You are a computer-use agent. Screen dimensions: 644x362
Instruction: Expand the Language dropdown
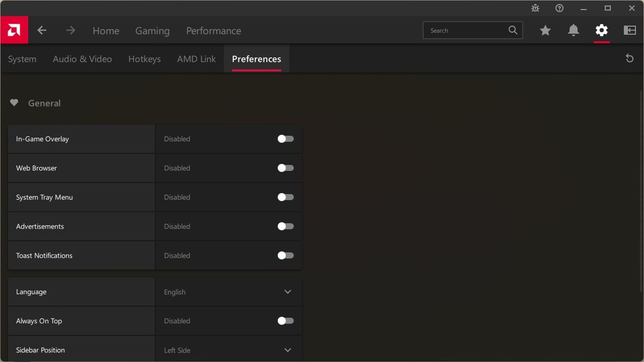point(228,292)
